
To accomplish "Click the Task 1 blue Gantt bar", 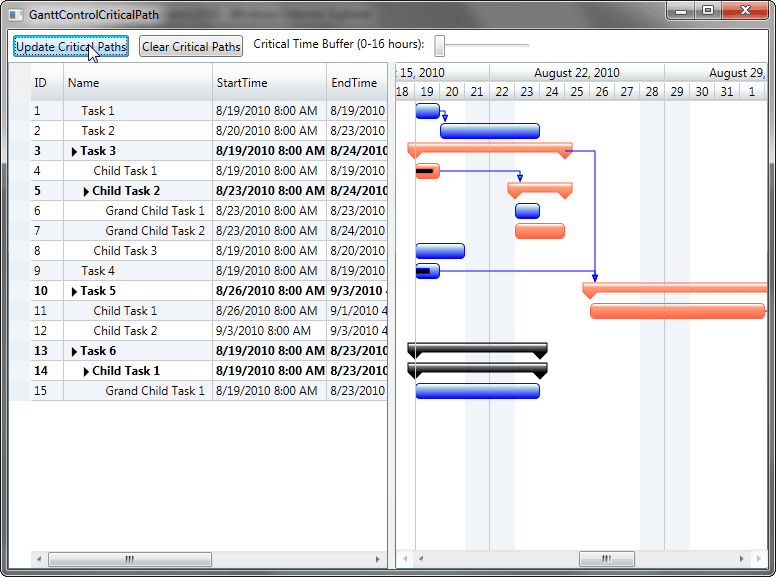I will 428,111.
